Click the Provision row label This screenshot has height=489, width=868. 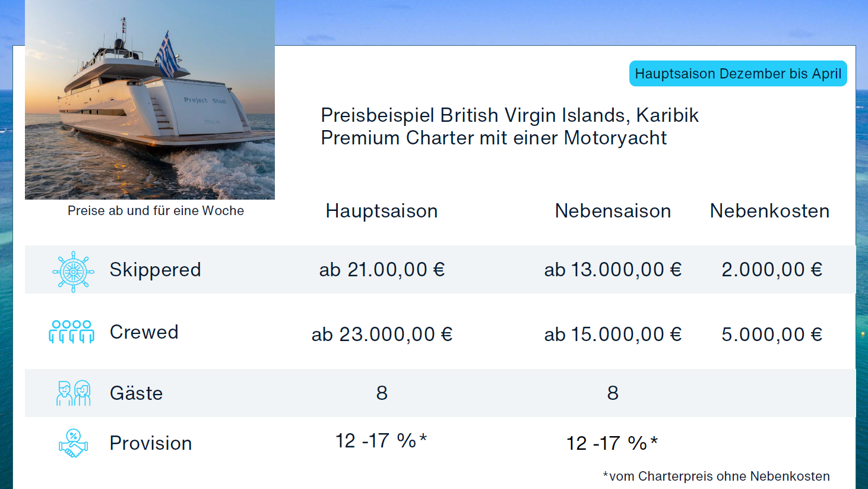(x=151, y=443)
